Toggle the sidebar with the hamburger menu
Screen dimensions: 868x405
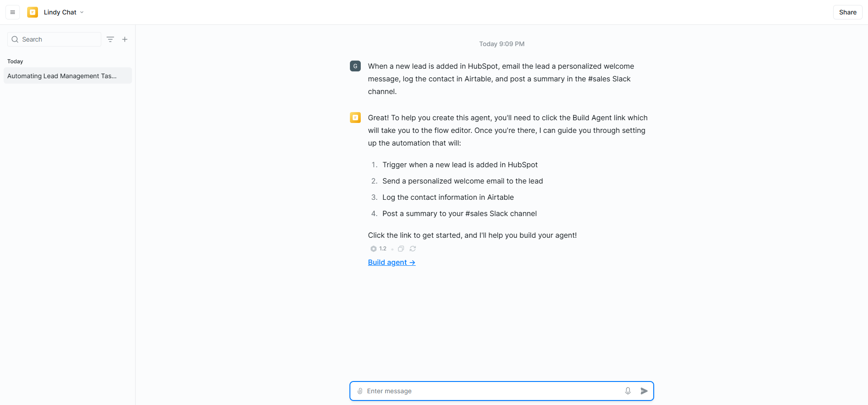[13, 12]
